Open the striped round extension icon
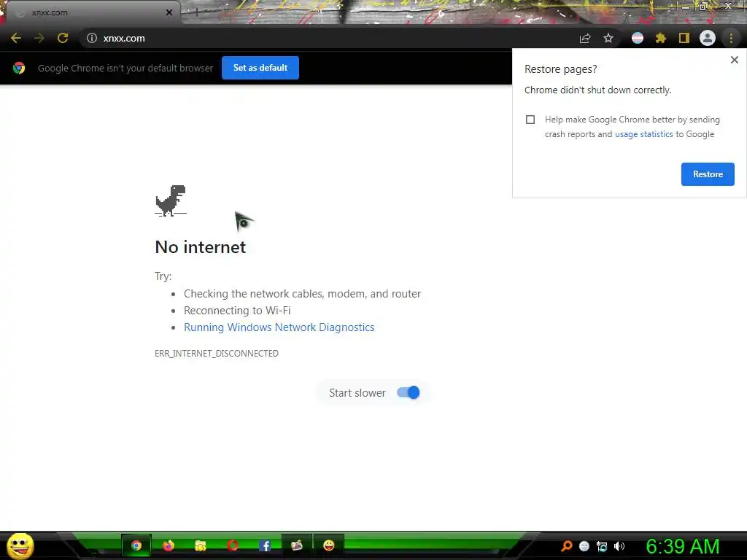Screen dimensions: 747x560 (x=638, y=38)
